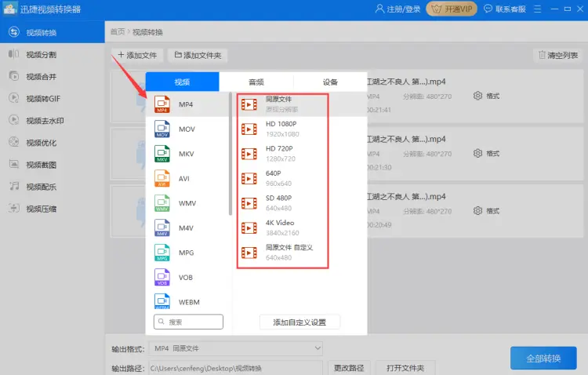Open 视频配乐 in the sidebar

pos(52,187)
